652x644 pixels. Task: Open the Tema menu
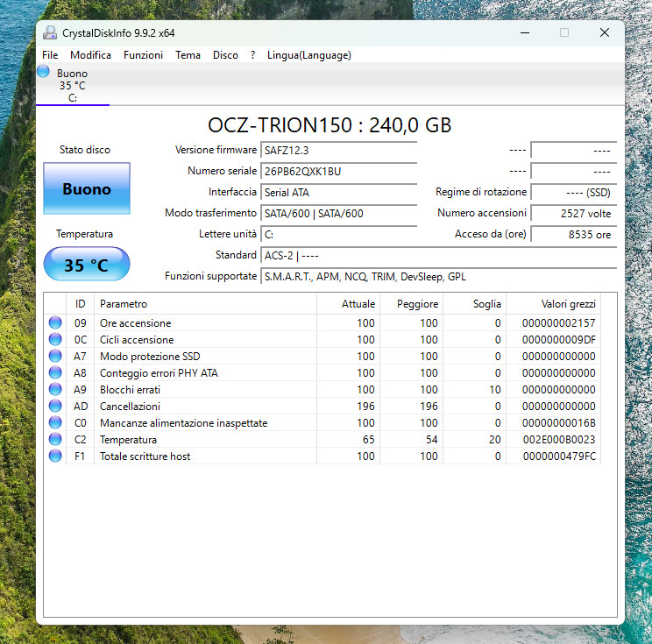point(188,55)
